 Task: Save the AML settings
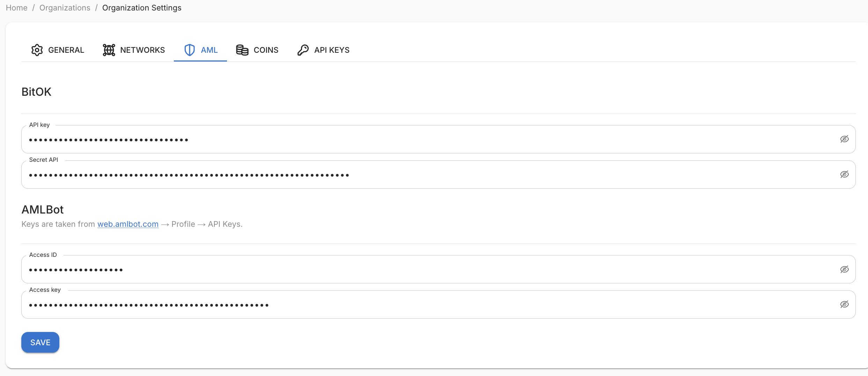click(40, 342)
